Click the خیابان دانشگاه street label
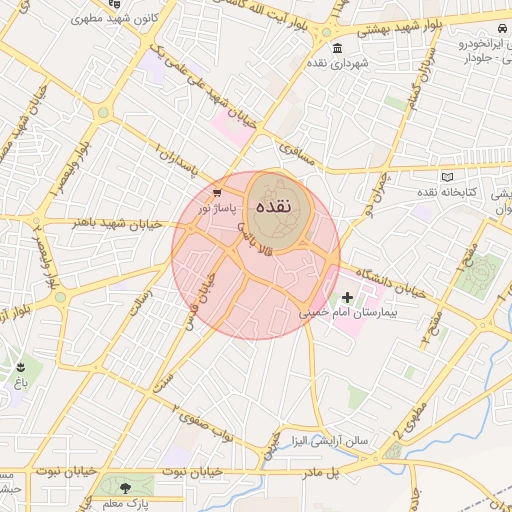 (x=391, y=284)
